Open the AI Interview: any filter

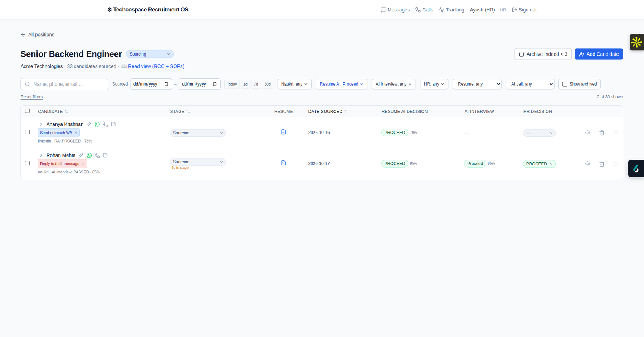click(394, 84)
